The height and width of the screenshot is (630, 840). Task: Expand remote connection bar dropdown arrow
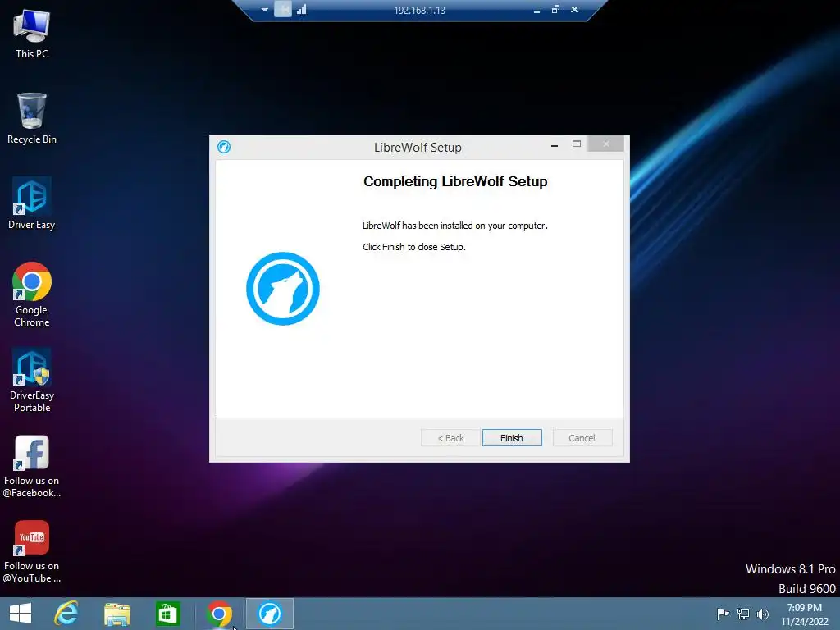265,10
